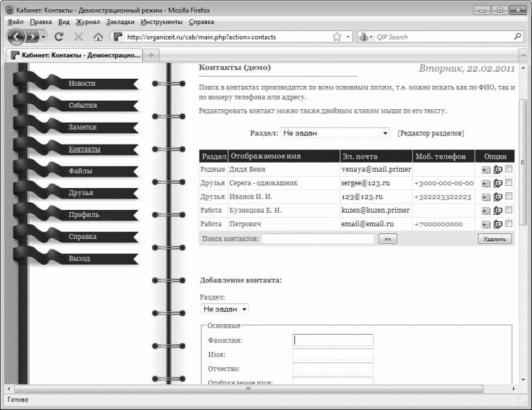Open the search engine selector dropdown arrow
Screen dimensions: 532x410
tap(371, 37)
